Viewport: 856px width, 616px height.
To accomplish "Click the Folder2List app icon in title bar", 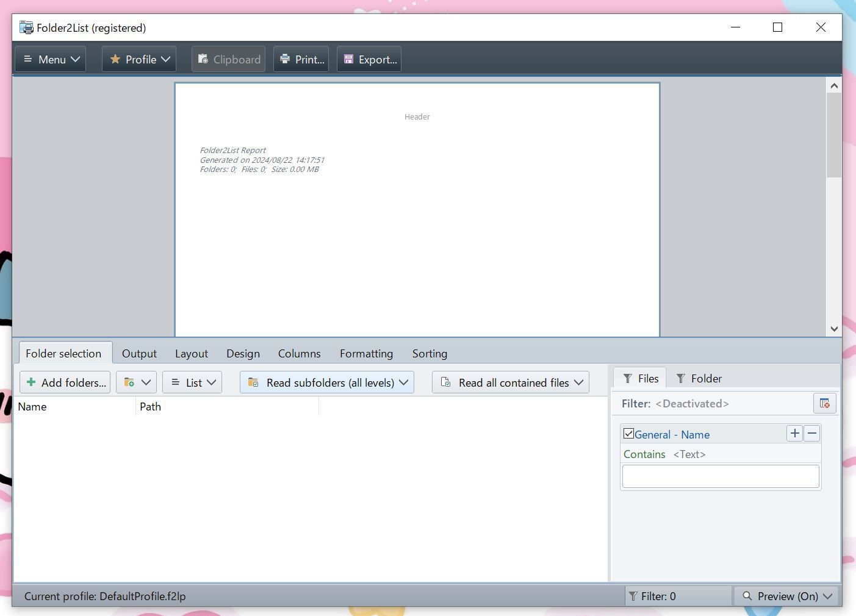I will (26, 27).
